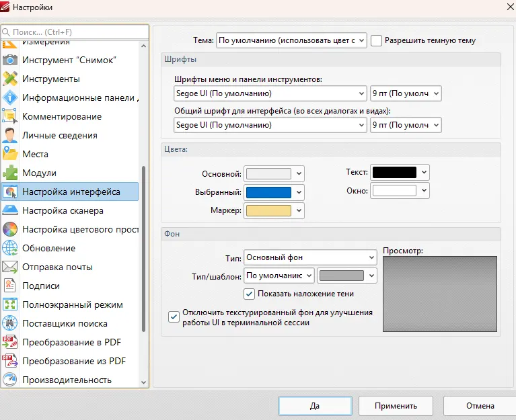
Task: Open menu and toolbar font name dropdown
Action: pos(270,93)
